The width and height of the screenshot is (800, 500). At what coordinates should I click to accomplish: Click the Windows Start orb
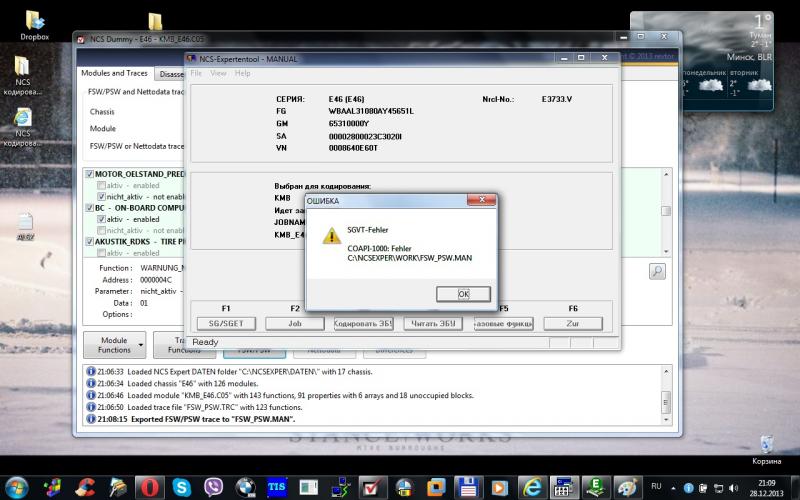[17, 487]
